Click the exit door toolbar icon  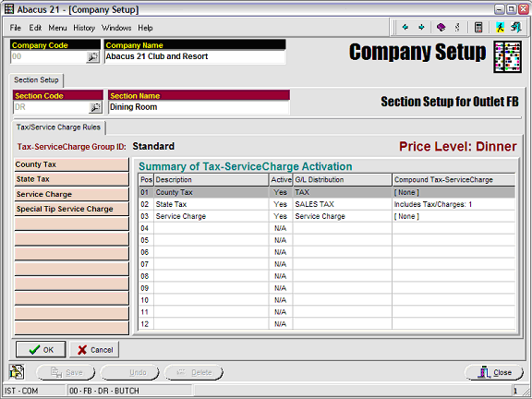(x=515, y=27)
